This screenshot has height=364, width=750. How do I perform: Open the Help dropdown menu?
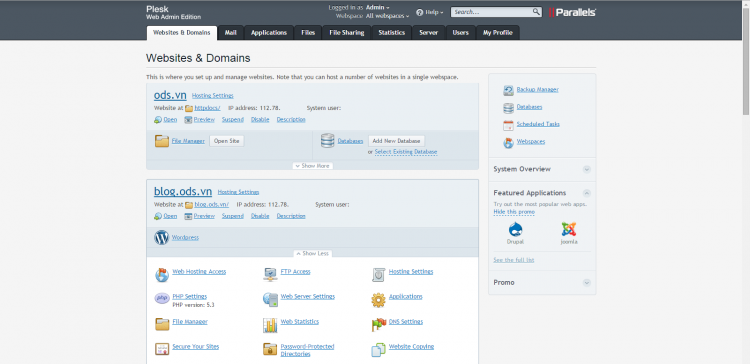tap(434, 12)
